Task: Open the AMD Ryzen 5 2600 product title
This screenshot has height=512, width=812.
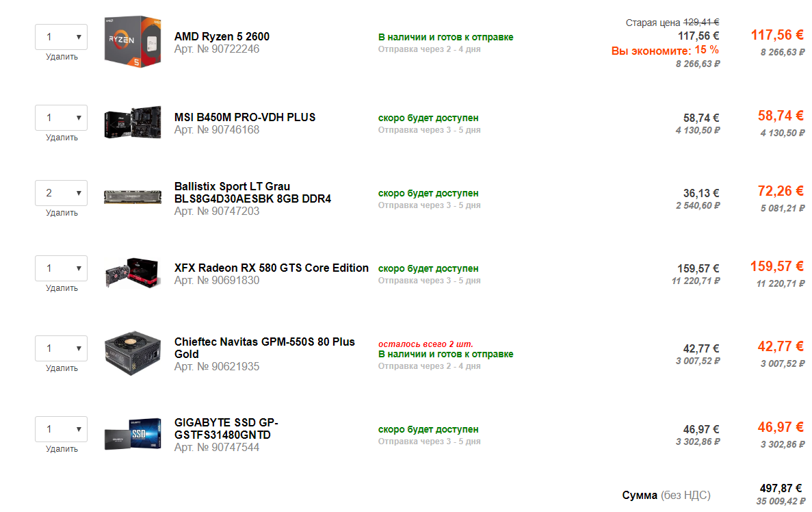Action: [x=222, y=36]
